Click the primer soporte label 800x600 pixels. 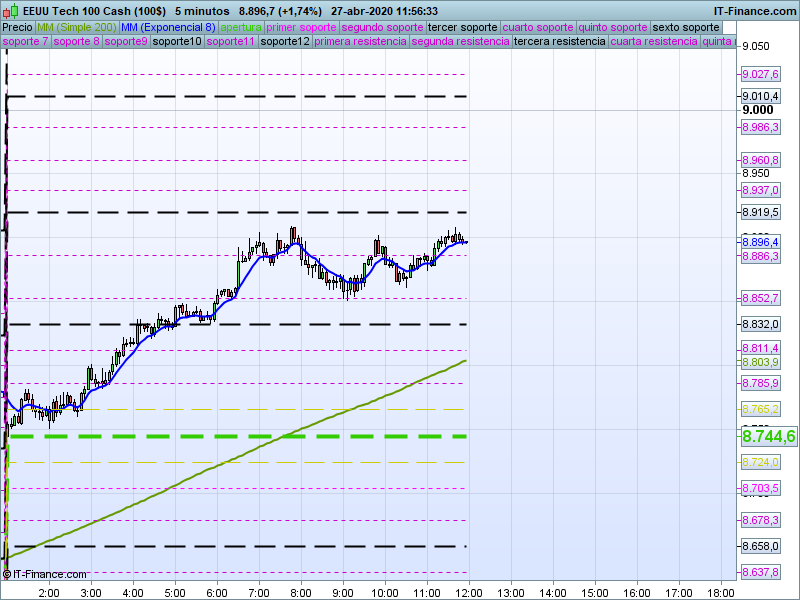coord(301,27)
